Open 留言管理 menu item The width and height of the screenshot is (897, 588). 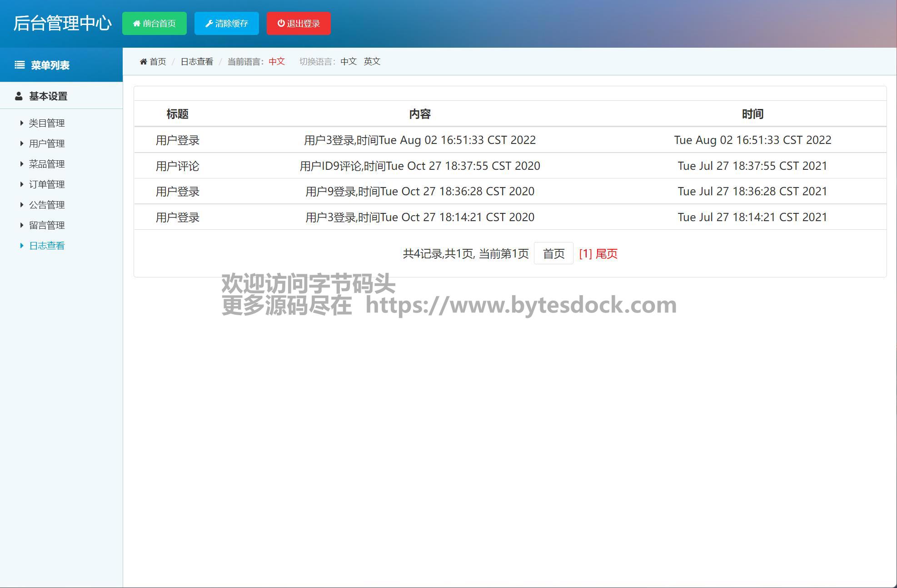click(x=47, y=225)
